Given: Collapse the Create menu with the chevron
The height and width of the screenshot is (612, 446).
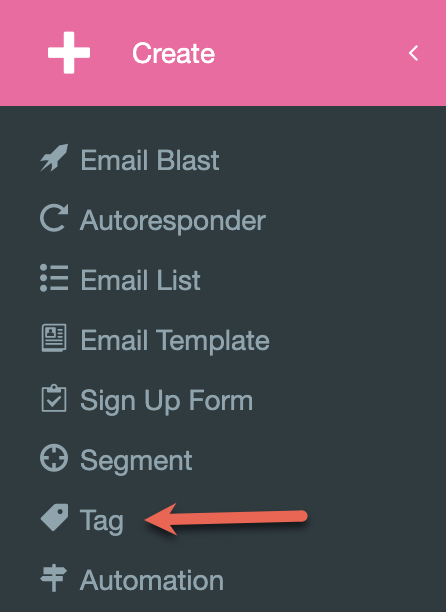Looking at the screenshot, I should click(414, 53).
